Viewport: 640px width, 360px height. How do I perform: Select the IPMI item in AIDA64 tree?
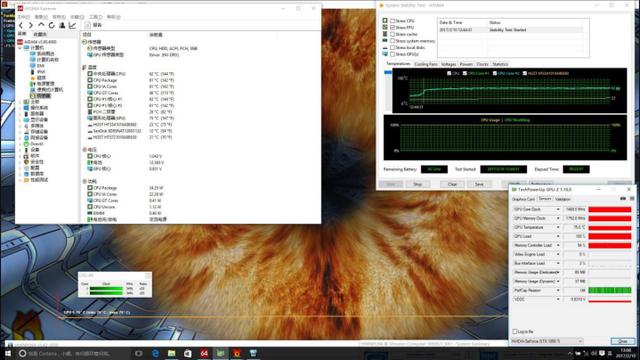click(x=37, y=72)
